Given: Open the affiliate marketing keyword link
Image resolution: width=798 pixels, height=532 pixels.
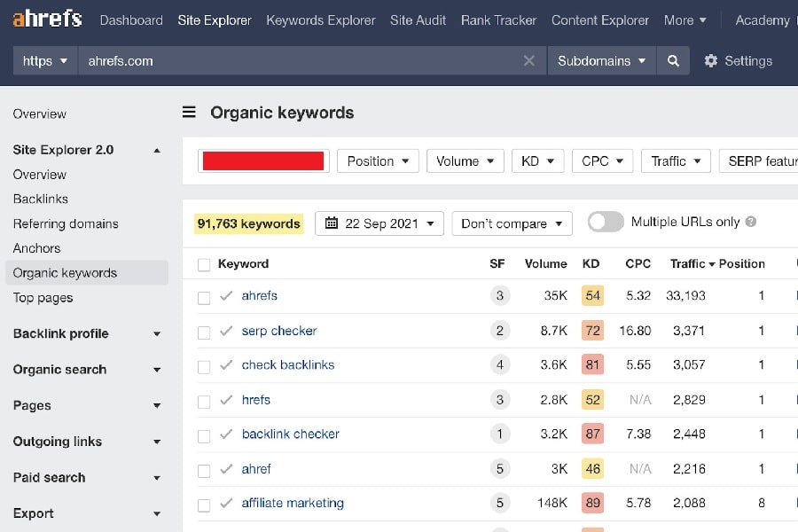Looking at the screenshot, I should tap(293, 503).
